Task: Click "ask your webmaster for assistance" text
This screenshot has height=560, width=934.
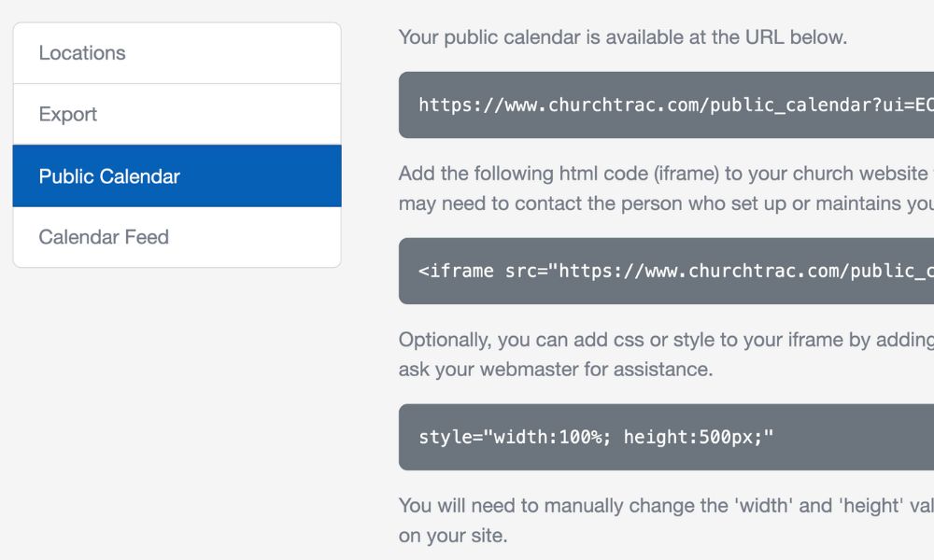Action: click(x=555, y=369)
